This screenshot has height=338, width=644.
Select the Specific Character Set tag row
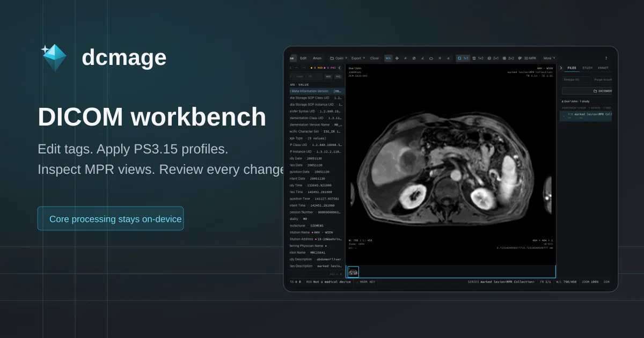[x=317, y=131]
